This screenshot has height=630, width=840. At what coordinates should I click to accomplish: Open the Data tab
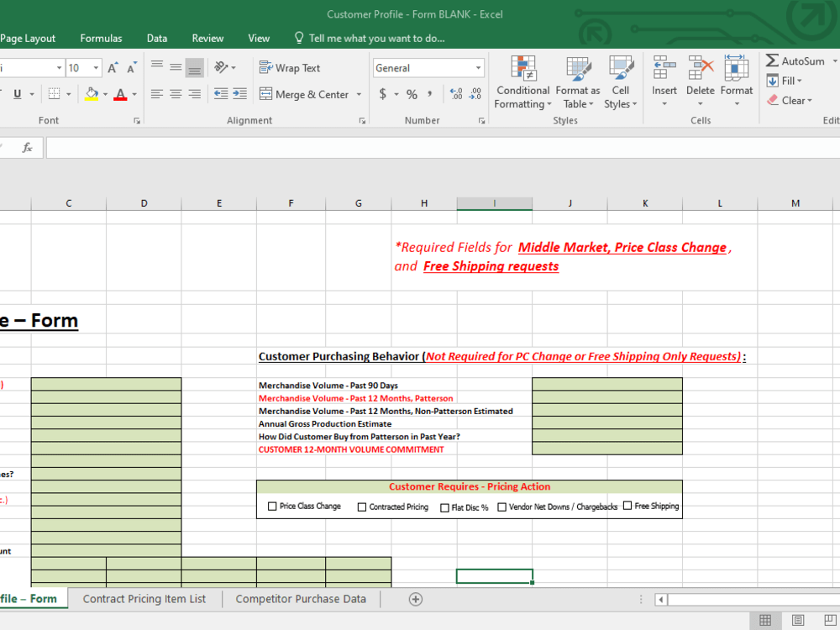click(157, 38)
